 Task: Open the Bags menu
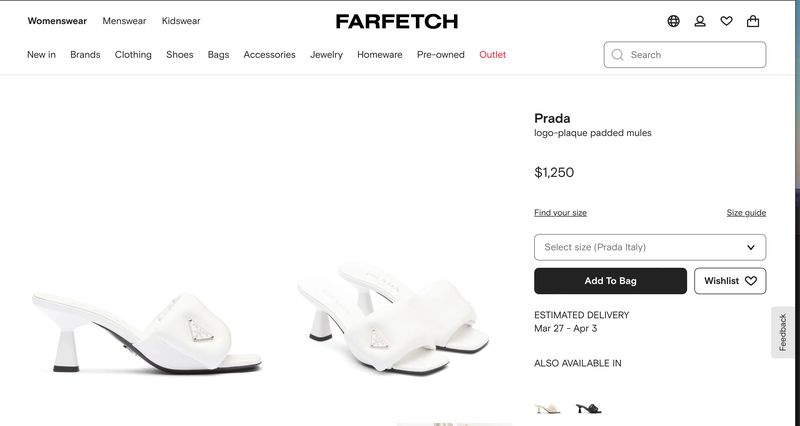point(218,55)
